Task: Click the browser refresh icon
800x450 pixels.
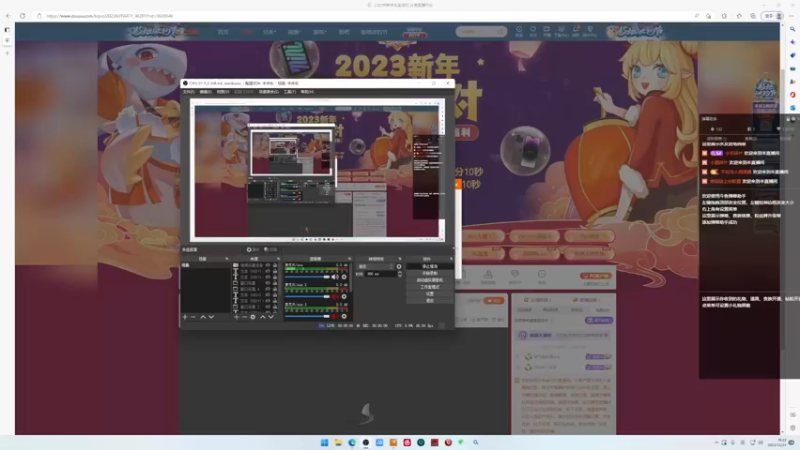Action: [x=22, y=16]
